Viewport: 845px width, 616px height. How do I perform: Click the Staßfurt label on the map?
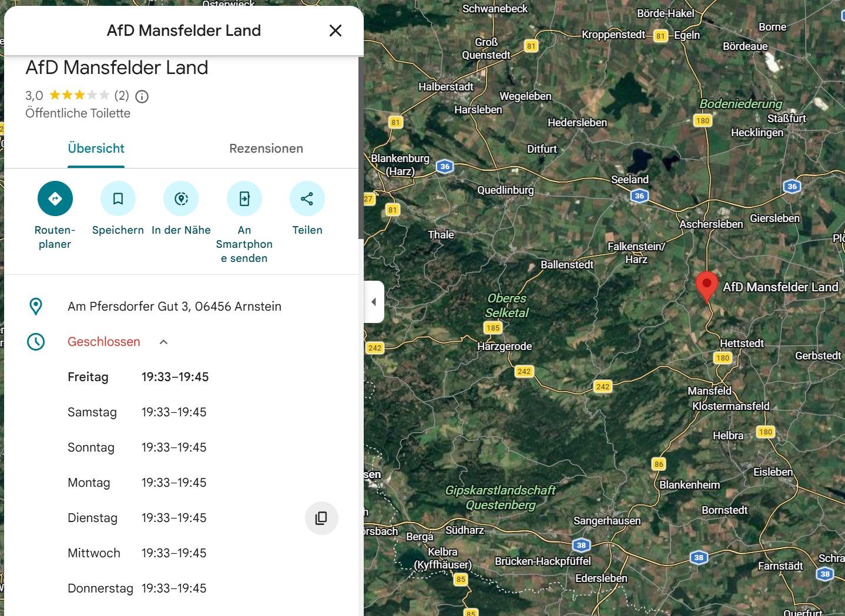(787, 119)
